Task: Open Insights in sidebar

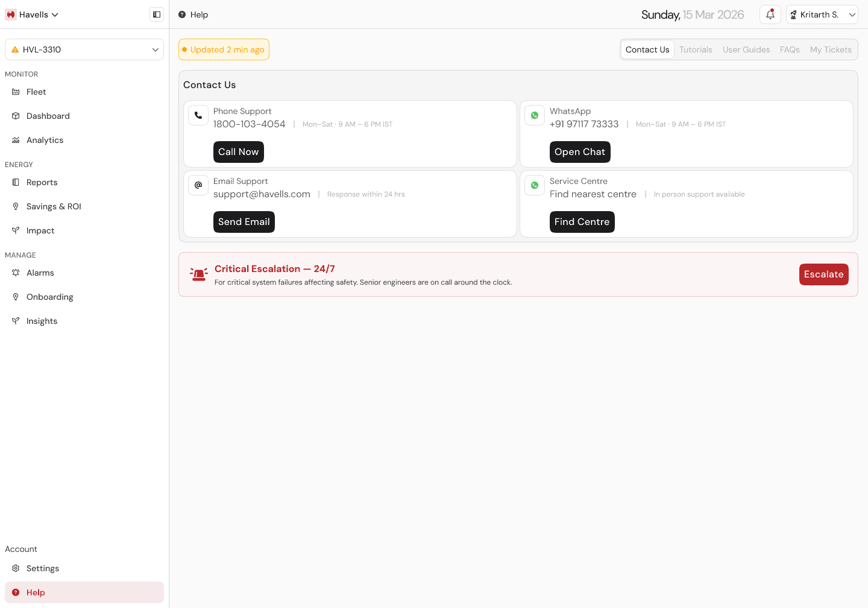Action: pyautogui.click(x=84, y=321)
